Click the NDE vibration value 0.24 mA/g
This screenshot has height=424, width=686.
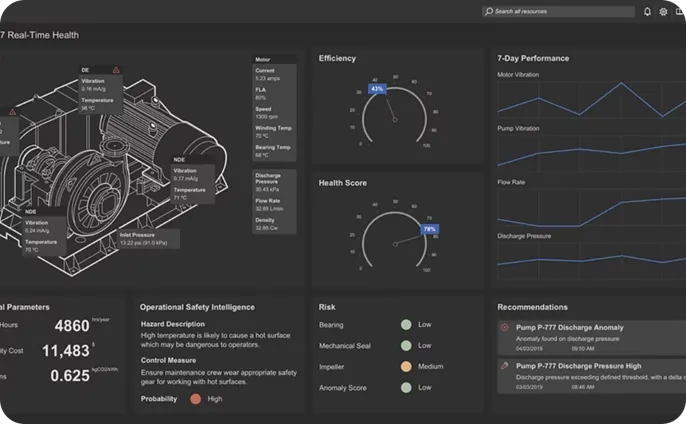(x=37, y=231)
